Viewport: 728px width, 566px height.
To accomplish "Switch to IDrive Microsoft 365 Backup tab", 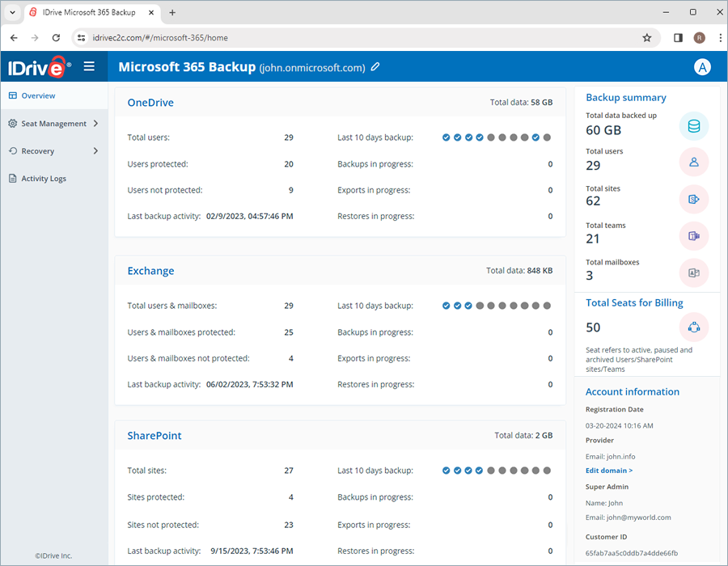I will click(91, 12).
